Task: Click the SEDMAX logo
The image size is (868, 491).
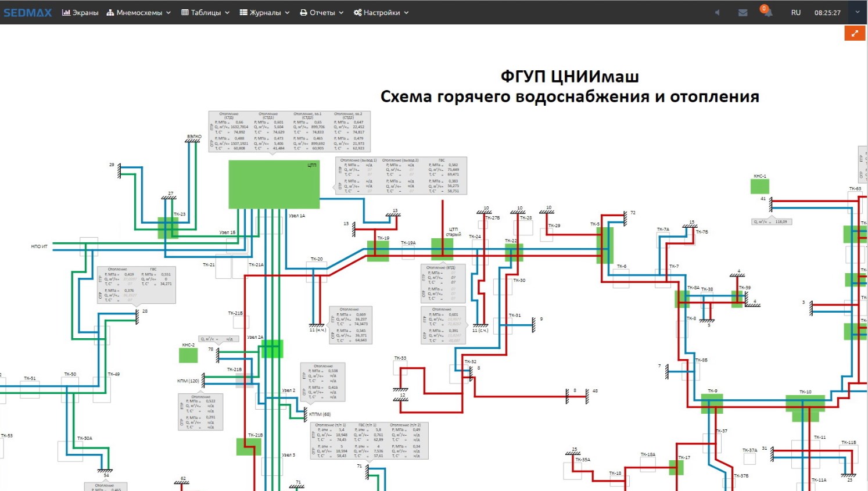Action: [x=27, y=12]
